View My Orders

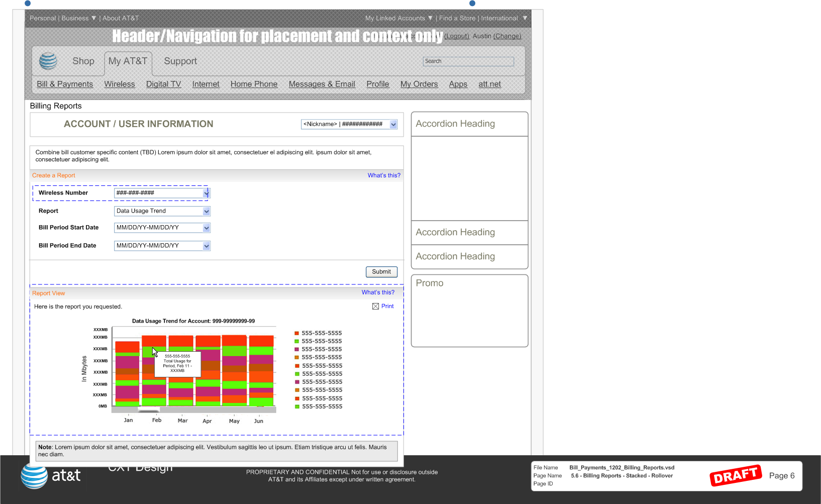(x=419, y=84)
